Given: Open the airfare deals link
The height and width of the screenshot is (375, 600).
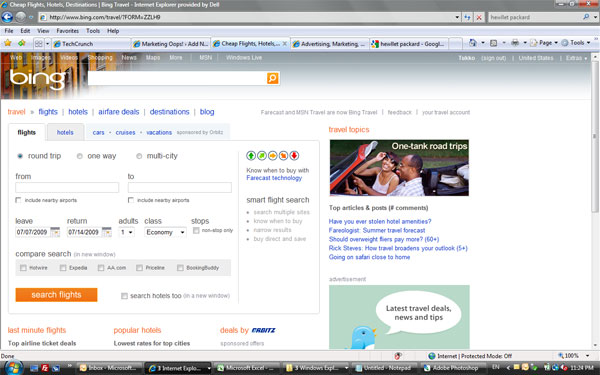Looking at the screenshot, I should click(x=119, y=112).
